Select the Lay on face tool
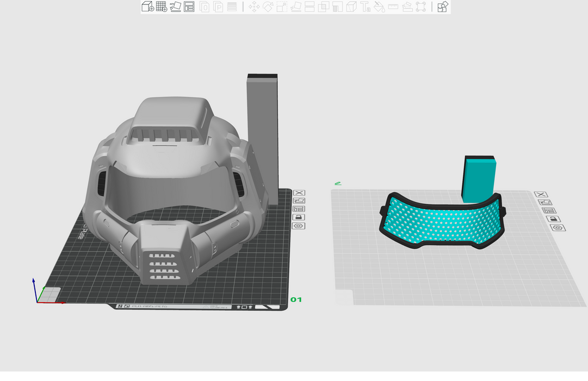This screenshot has height=381, width=588. coord(296,7)
